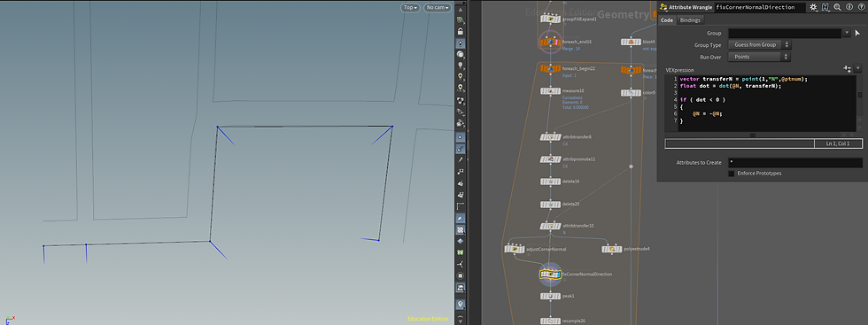Open the VEXpression editor options dropdown arrow
The height and width of the screenshot is (325, 868).
[x=858, y=69]
